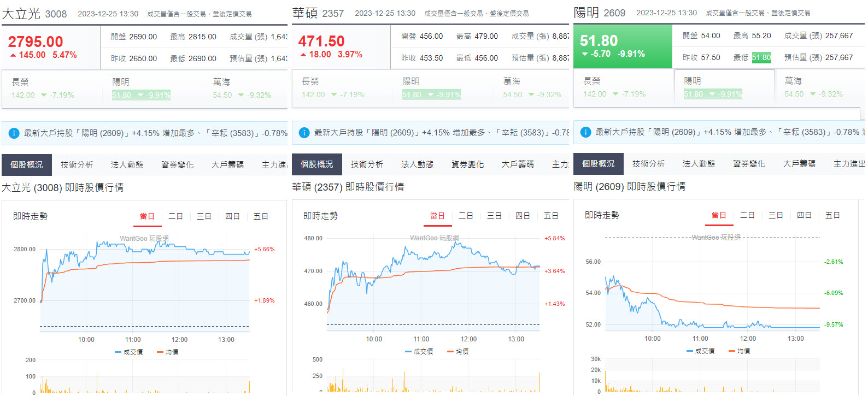The width and height of the screenshot is (868, 396).
Task: Switch 大立光 chart to 二日
Action: 176,217
